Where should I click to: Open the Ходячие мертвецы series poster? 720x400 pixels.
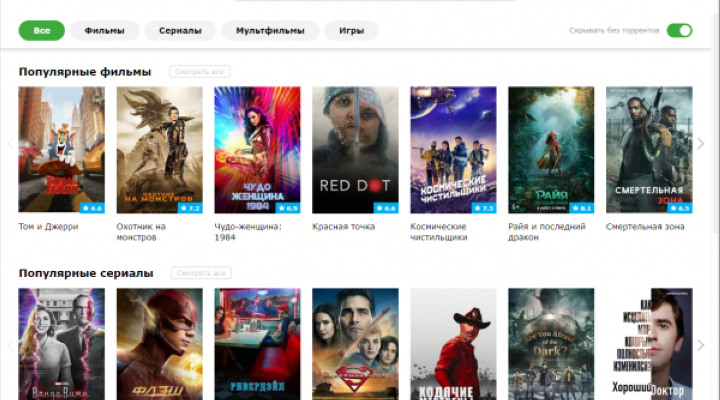tap(453, 344)
